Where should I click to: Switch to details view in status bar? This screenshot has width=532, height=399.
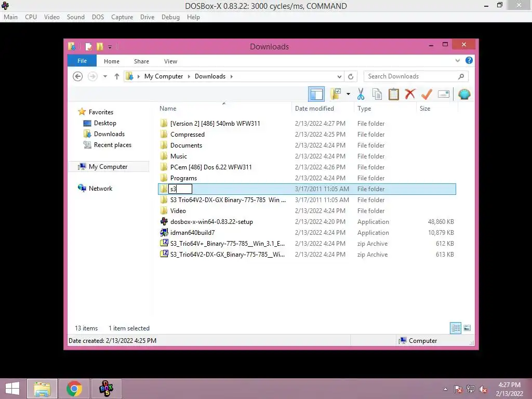pyautogui.click(x=456, y=328)
